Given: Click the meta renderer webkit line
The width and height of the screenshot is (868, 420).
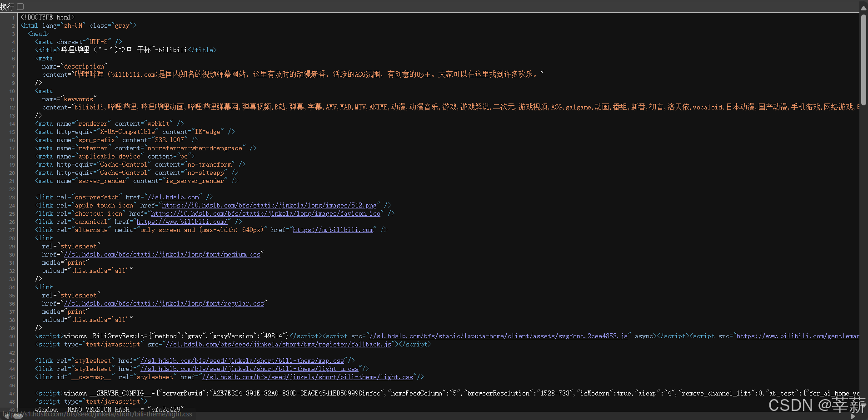Looking at the screenshot, I should coord(110,124).
